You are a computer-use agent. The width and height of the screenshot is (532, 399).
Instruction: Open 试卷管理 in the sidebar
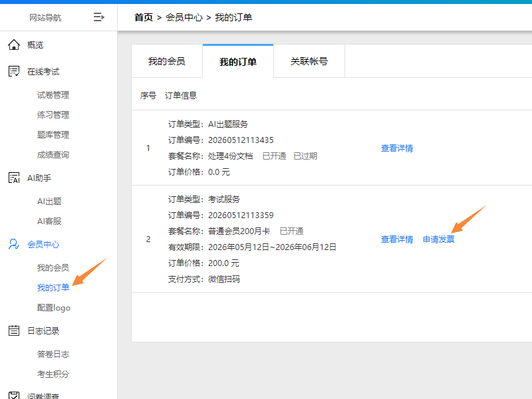point(53,94)
